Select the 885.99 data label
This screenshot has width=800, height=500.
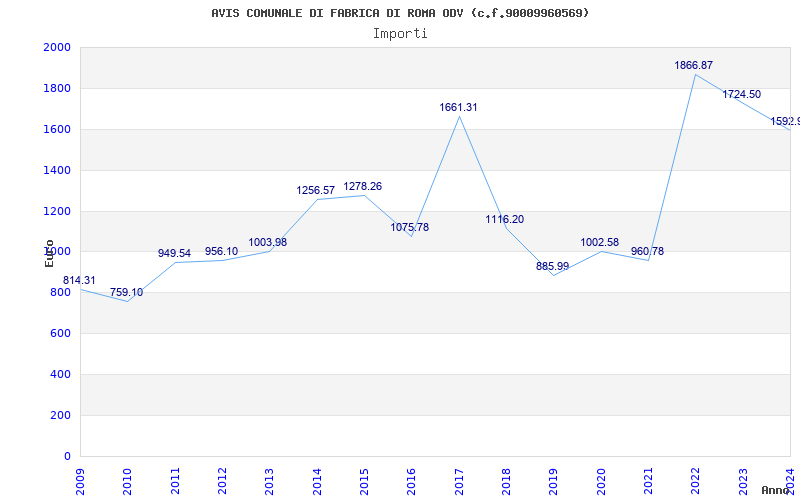(553, 266)
